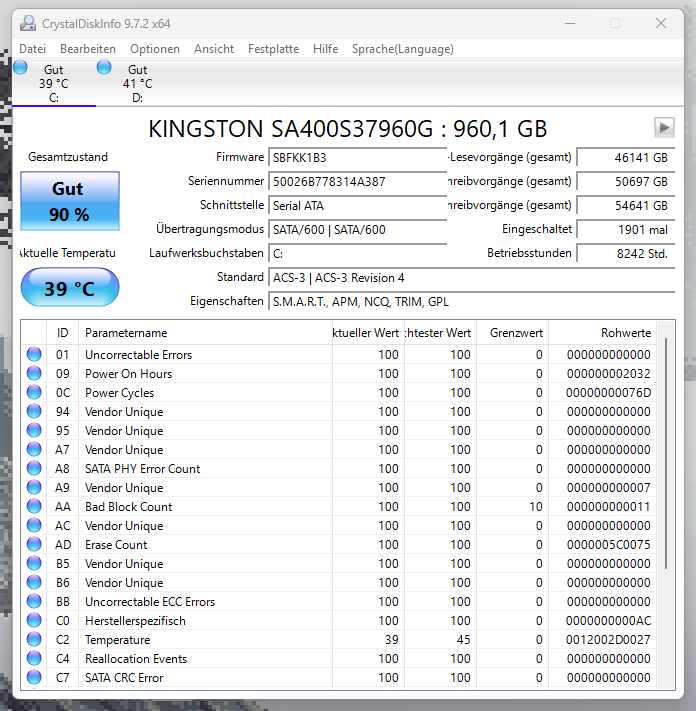This screenshot has width=696, height=711.
Task: Click the next disk arrow button
Action: [664, 127]
